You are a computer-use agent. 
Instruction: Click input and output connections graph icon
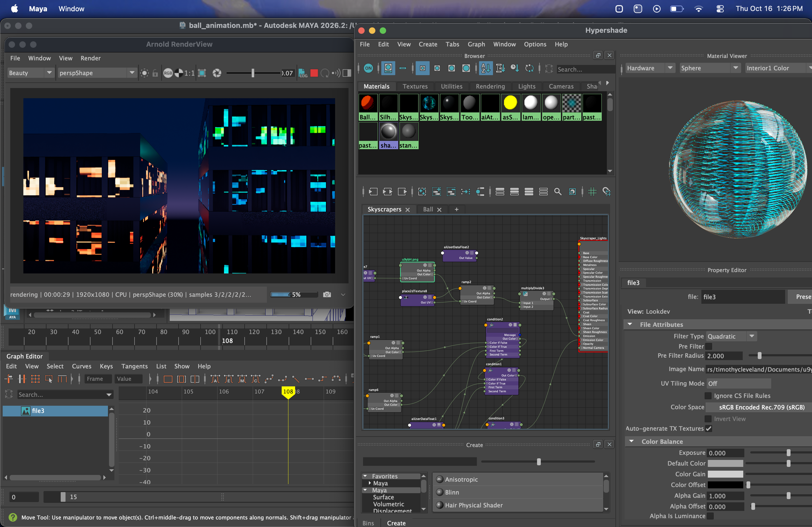tap(387, 192)
